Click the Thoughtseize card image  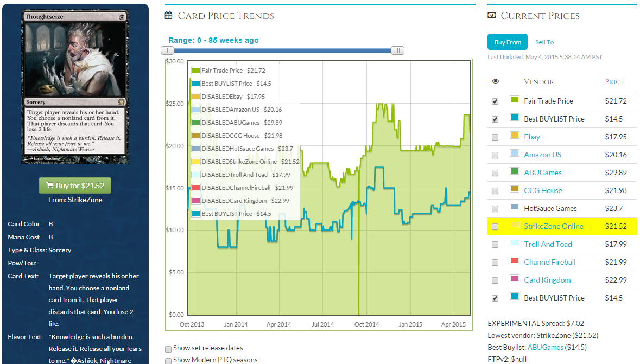pos(75,86)
